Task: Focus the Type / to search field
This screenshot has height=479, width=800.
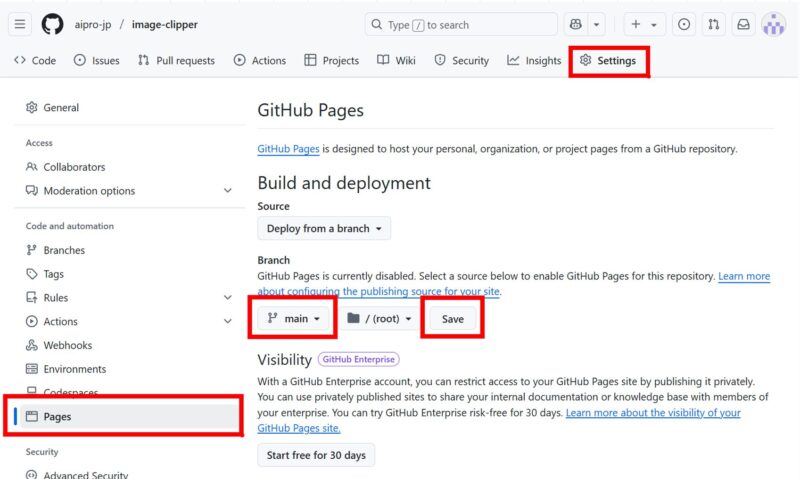Action: [x=461, y=24]
